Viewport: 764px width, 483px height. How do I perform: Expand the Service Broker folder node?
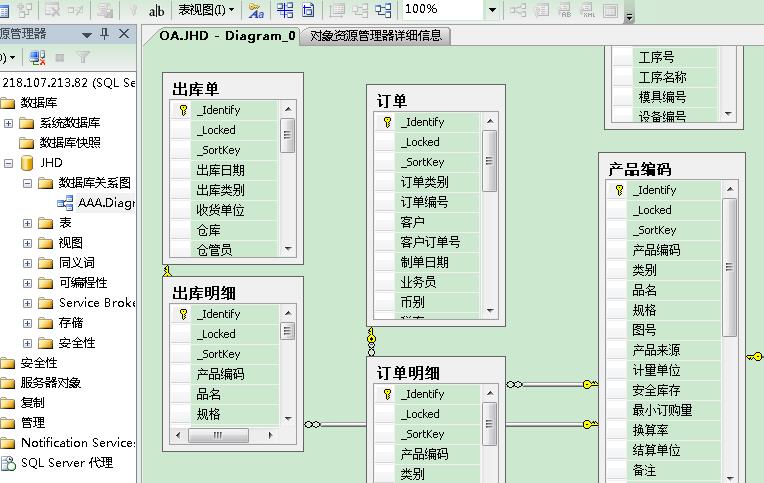28,303
